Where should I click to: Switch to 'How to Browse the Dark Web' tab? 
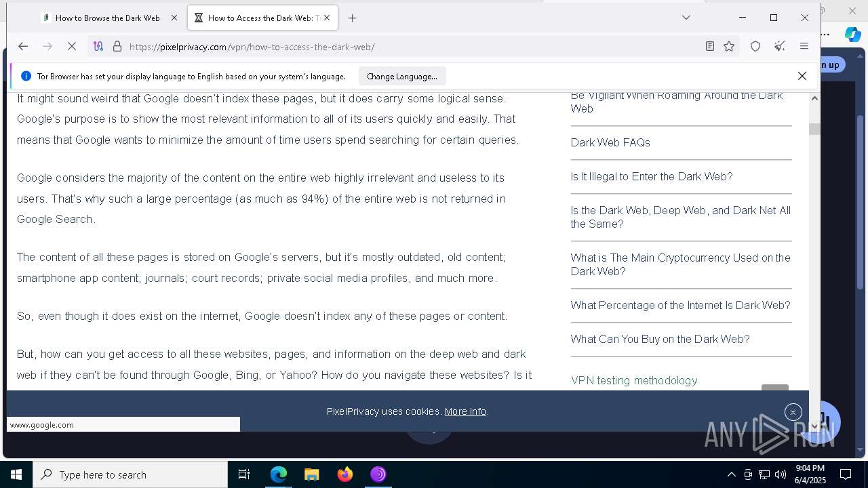[x=108, y=18]
